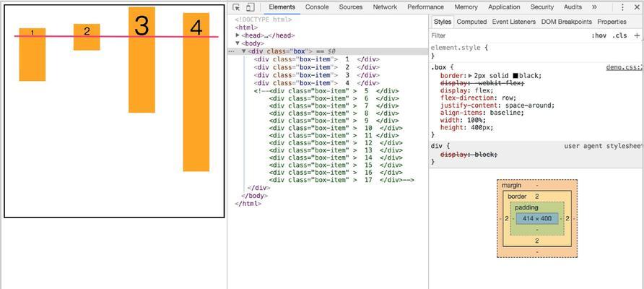Open the DevTools three-dot customize menu
Viewport: 644px width, 289px height.
pyautogui.click(x=622, y=7)
